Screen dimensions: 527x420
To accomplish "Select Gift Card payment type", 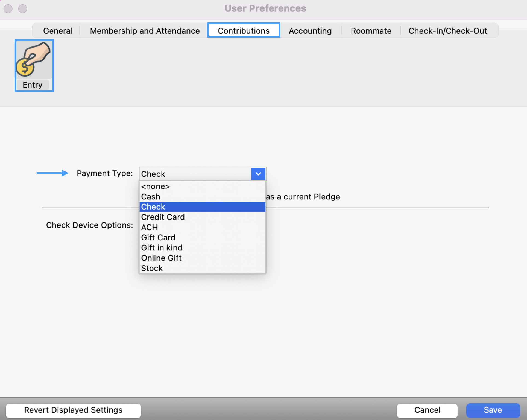I will click(x=158, y=237).
